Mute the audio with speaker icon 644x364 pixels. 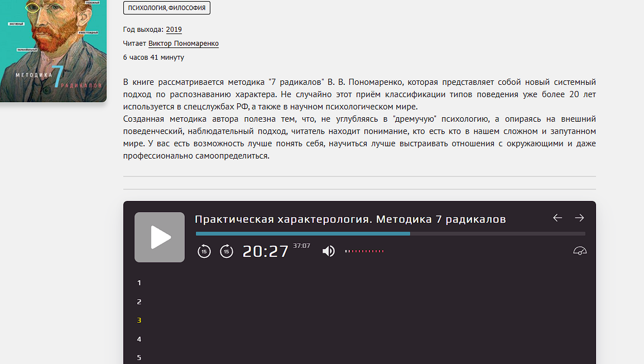pyautogui.click(x=328, y=251)
